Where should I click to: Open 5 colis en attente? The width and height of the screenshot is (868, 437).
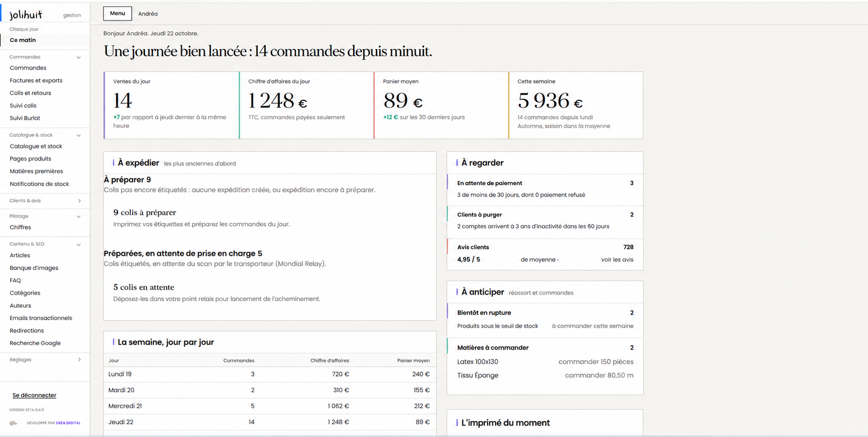click(x=143, y=287)
